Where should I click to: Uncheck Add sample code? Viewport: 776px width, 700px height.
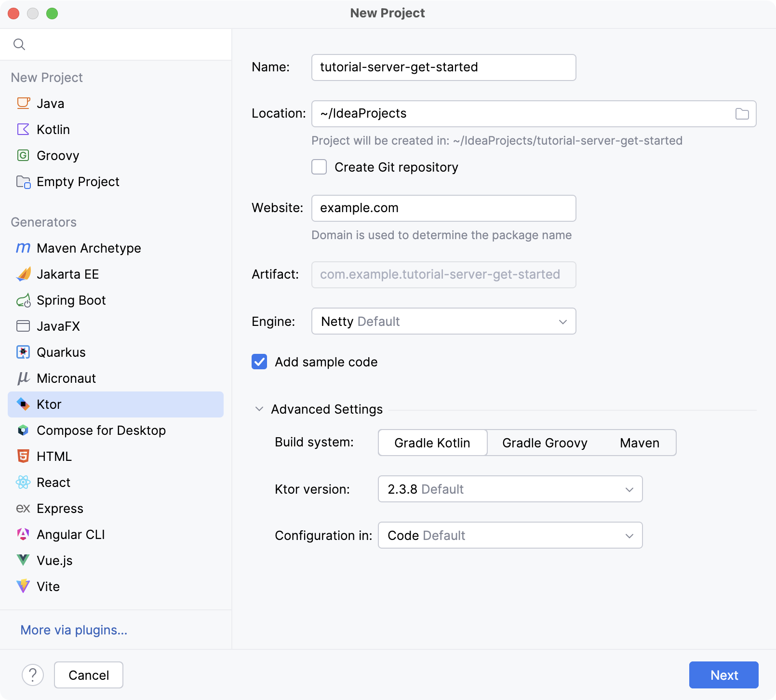(x=259, y=362)
